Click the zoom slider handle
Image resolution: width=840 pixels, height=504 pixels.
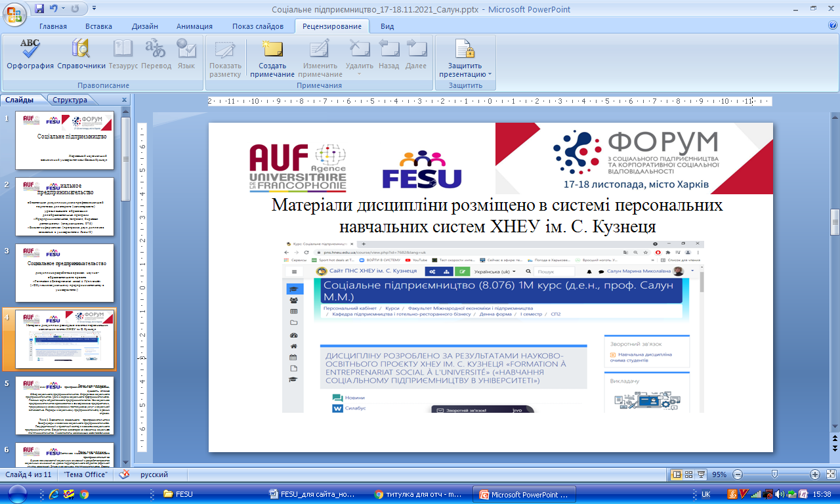pyautogui.click(x=775, y=474)
